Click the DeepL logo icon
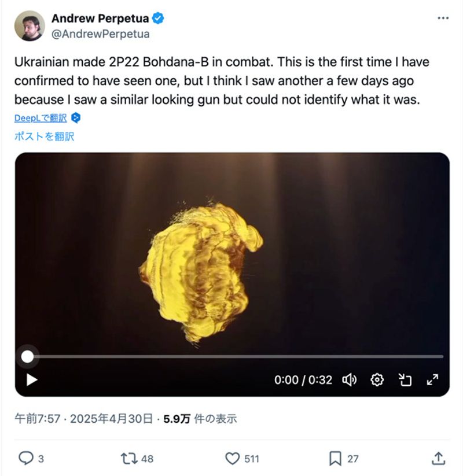Viewport: 463px width, 476px height. pos(76,118)
